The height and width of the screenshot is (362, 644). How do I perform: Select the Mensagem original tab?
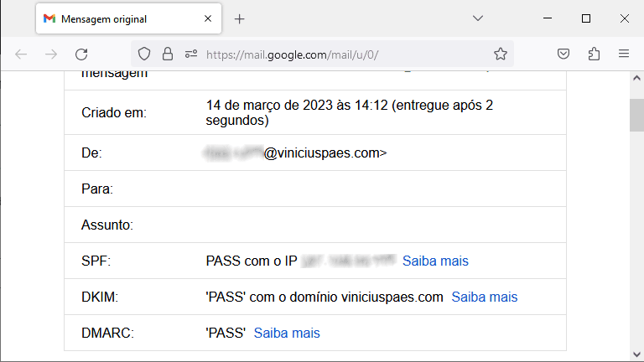point(117,18)
